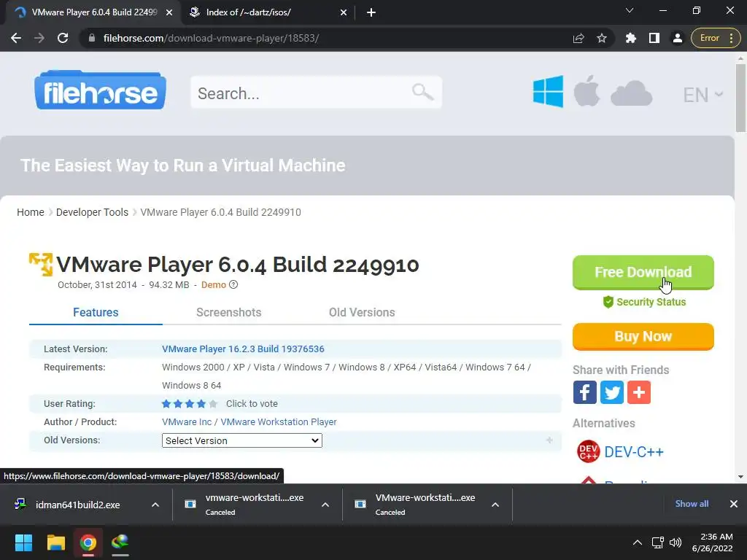The image size is (747, 560).
Task: Expand options for idman641build2.exe download
Action: (155, 505)
